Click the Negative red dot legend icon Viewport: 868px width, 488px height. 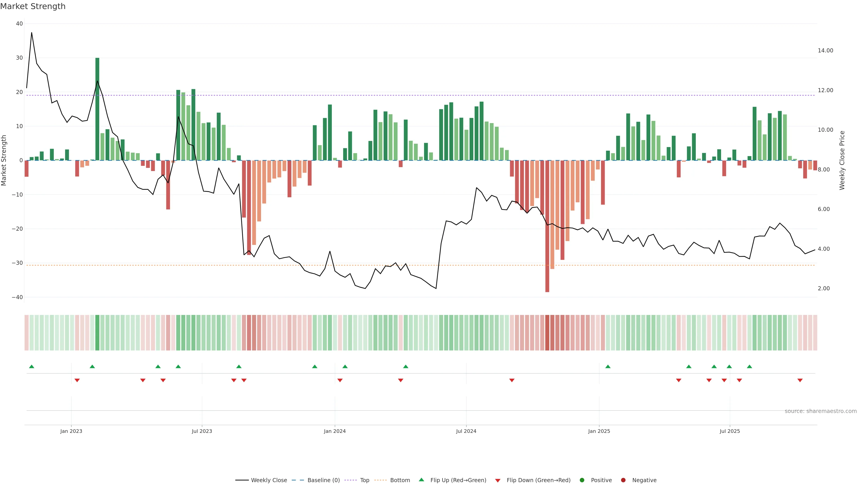coord(623,480)
